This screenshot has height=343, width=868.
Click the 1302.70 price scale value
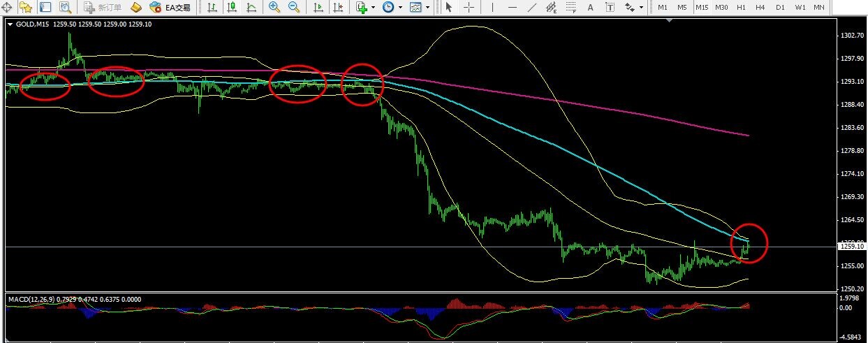click(x=853, y=36)
